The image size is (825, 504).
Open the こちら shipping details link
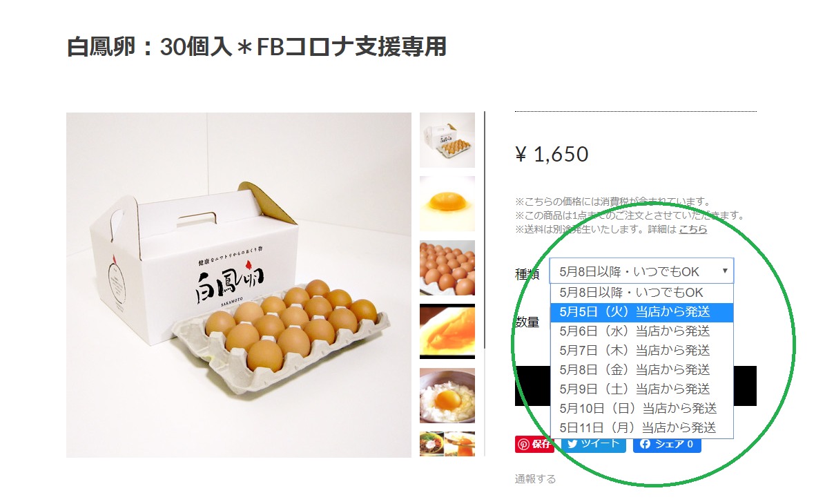pyautogui.click(x=692, y=229)
